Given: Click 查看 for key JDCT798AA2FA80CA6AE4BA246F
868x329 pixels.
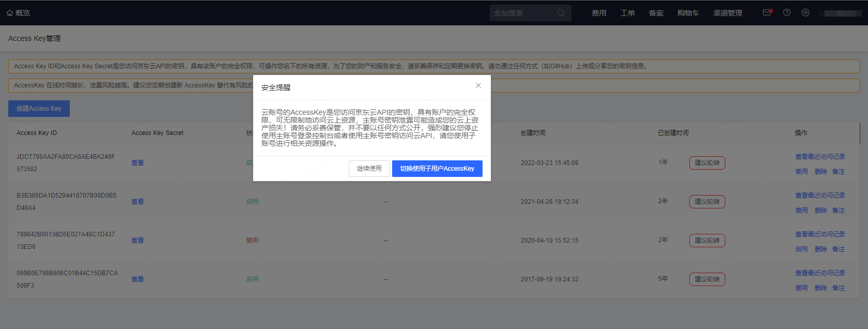Looking at the screenshot, I should coord(137,163).
